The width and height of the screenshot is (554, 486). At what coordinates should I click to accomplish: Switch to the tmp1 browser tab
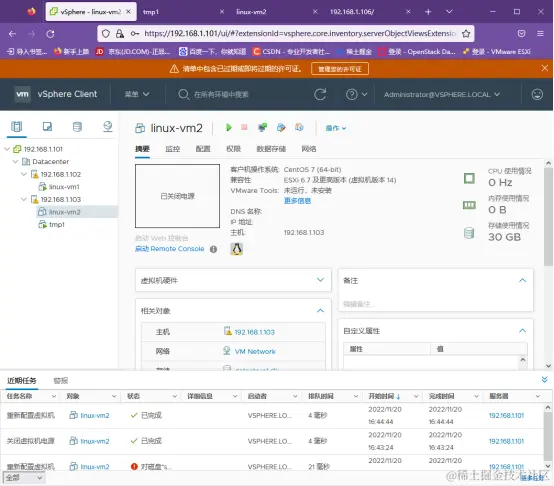click(x=182, y=12)
